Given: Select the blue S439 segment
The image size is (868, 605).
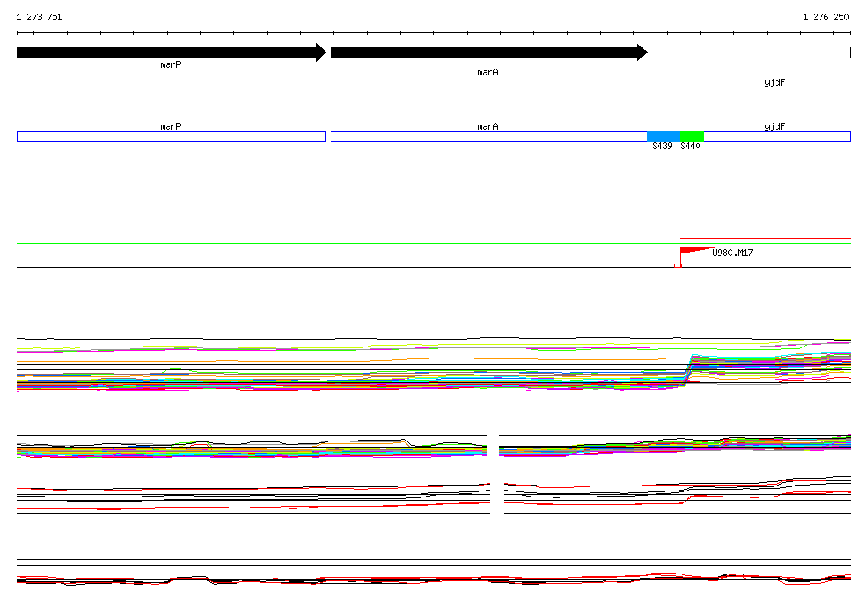Looking at the screenshot, I should (x=663, y=136).
